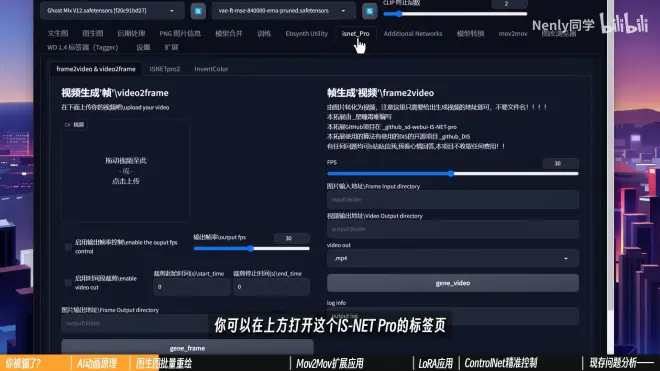Click the end_time input field
The image size is (660, 371).
[271, 287]
